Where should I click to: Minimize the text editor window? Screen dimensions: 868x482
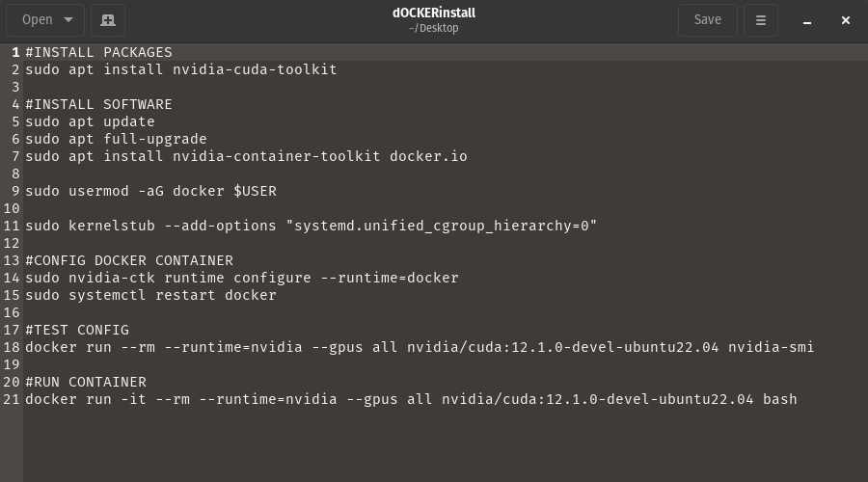coord(807,20)
